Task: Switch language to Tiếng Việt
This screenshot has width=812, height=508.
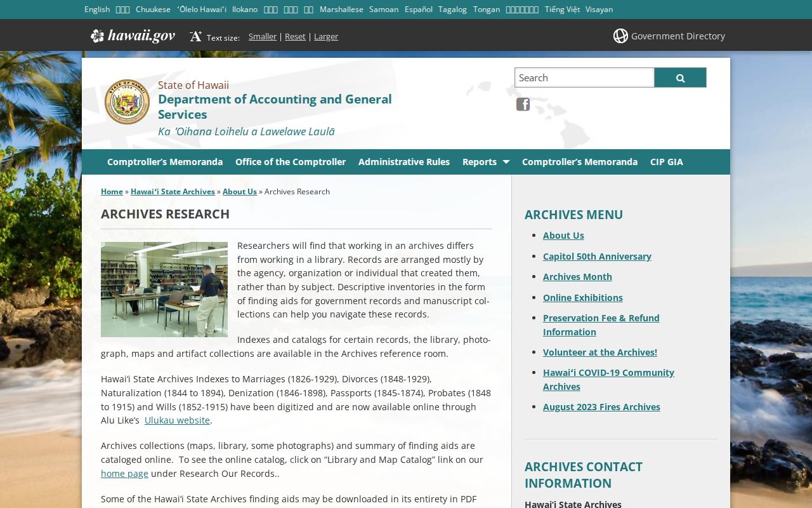Action: (x=562, y=9)
